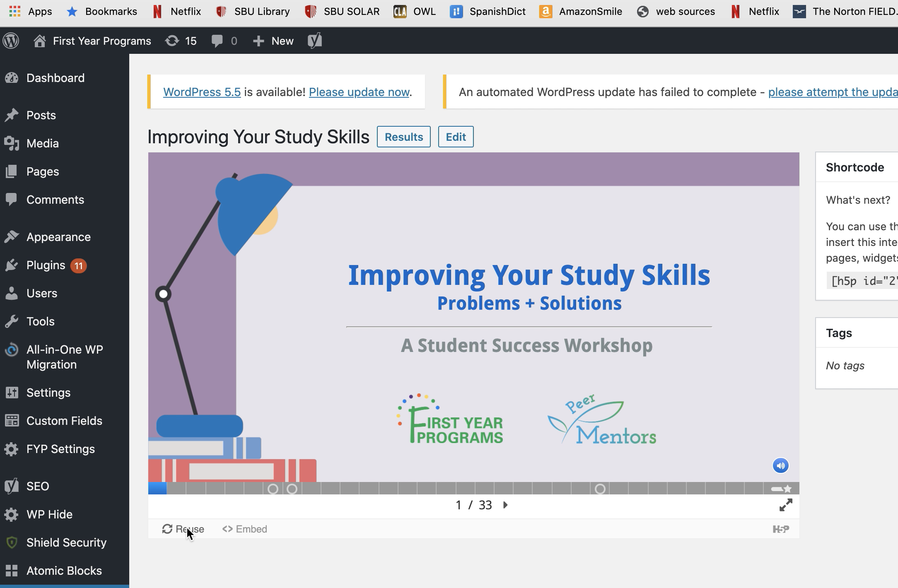Click the New plus item
This screenshot has height=588, width=898.
click(273, 41)
